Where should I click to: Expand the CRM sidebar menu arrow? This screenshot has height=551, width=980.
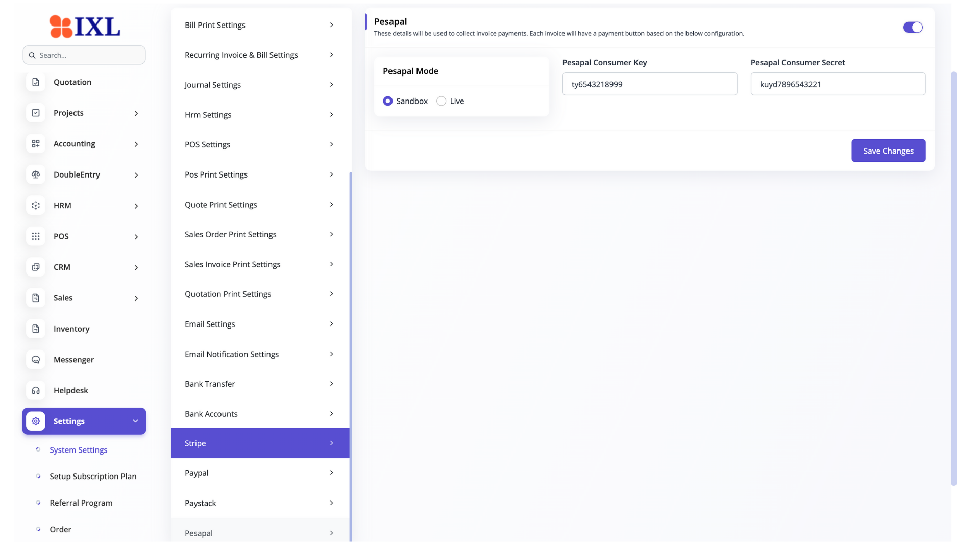click(x=136, y=268)
